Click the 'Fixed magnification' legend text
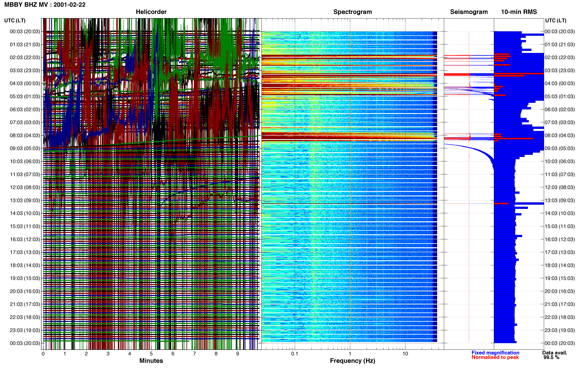Viewport: 588px width, 368px height. pos(495,353)
